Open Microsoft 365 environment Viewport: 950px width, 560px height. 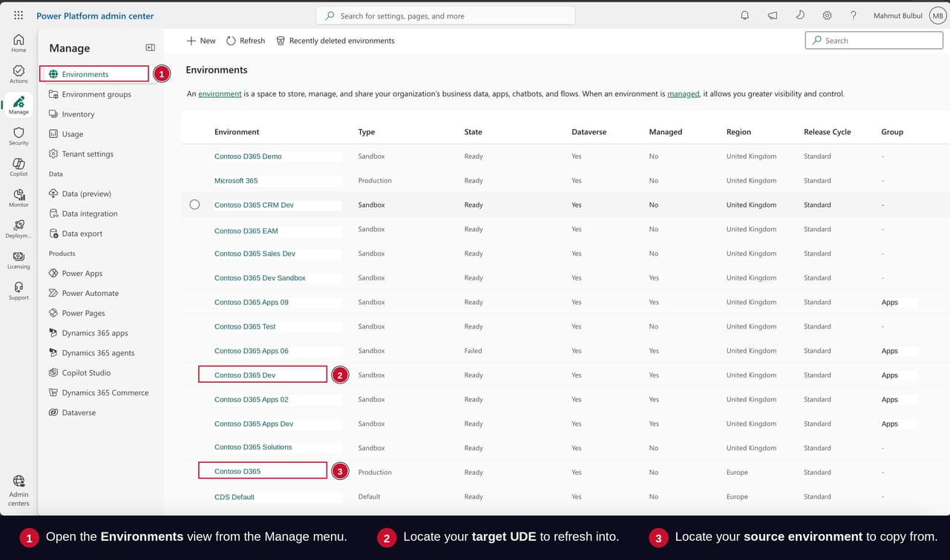pyautogui.click(x=236, y=181)
